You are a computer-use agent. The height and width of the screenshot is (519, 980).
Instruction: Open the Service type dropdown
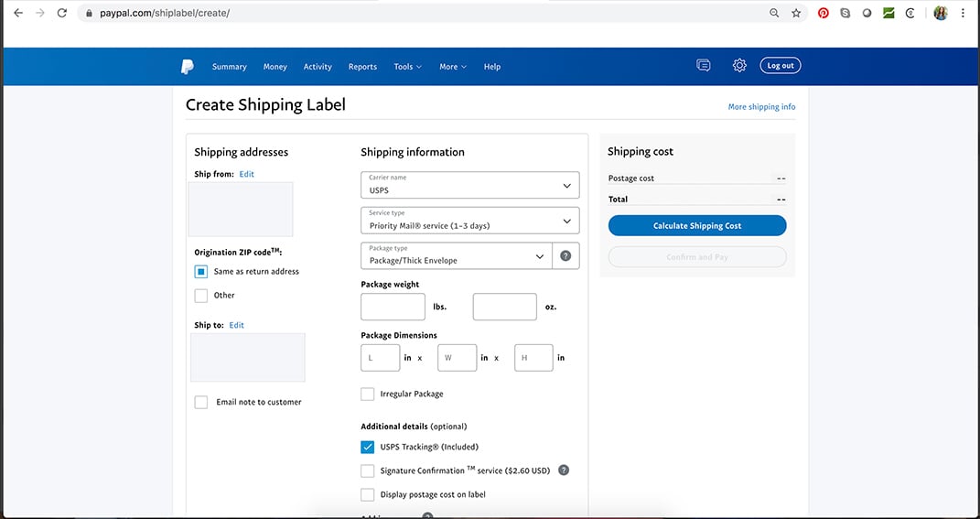click(x=470, y=221)
